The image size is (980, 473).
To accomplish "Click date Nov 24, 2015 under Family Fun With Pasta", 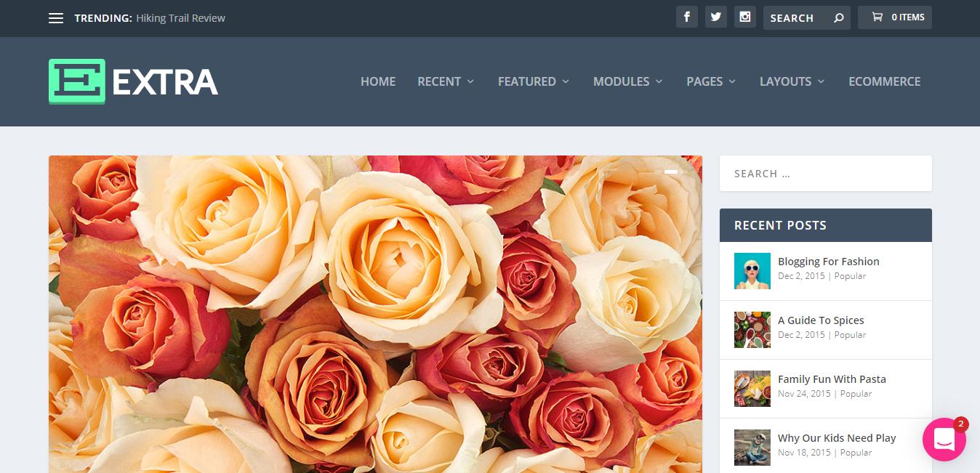I will (804, 394).
